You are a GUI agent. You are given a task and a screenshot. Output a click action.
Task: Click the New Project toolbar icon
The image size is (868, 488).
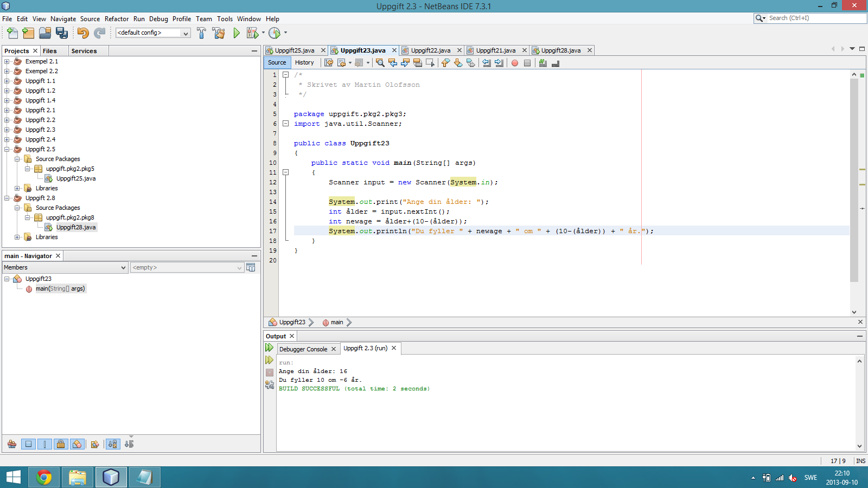pos(28,33)
